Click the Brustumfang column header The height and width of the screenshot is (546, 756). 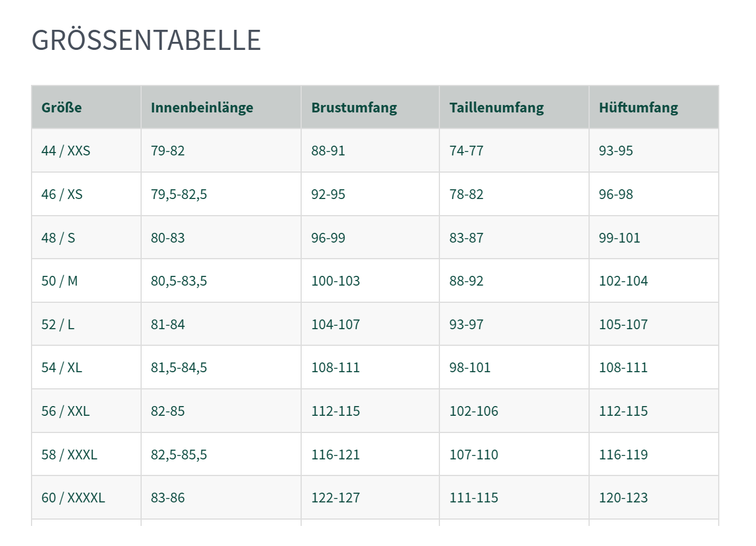pos(354,107)
